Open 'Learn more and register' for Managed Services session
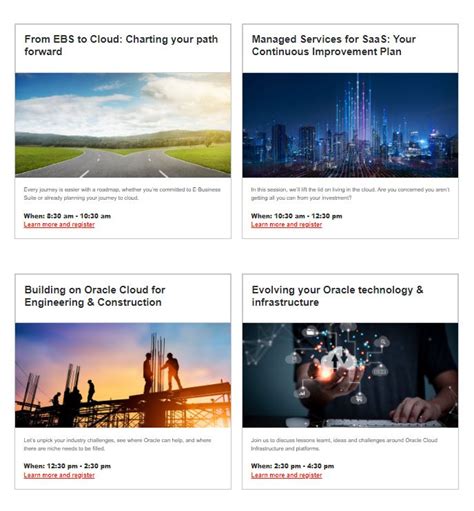 click(x=286, y=225)
